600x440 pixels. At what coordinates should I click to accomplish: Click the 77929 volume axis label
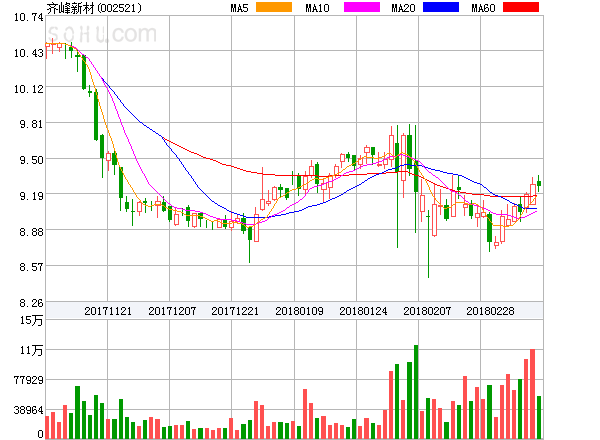pos(29,380)
